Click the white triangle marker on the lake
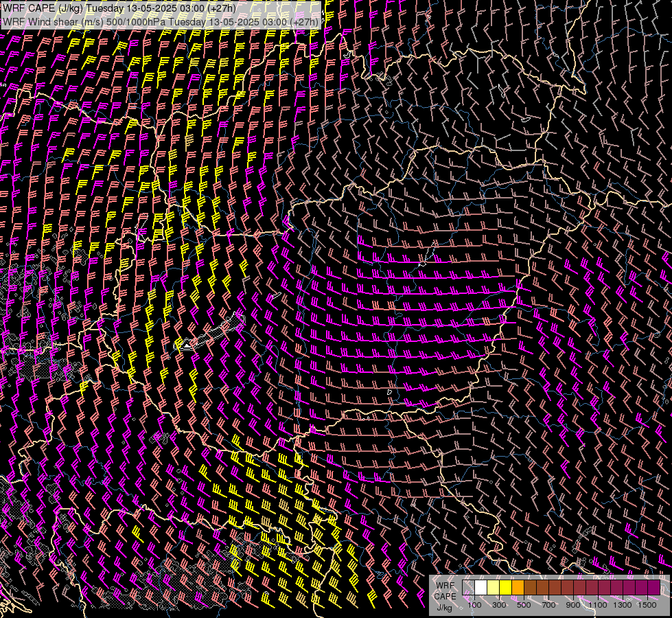Screen dimensions: 672x618 click(x=187, y=345)
